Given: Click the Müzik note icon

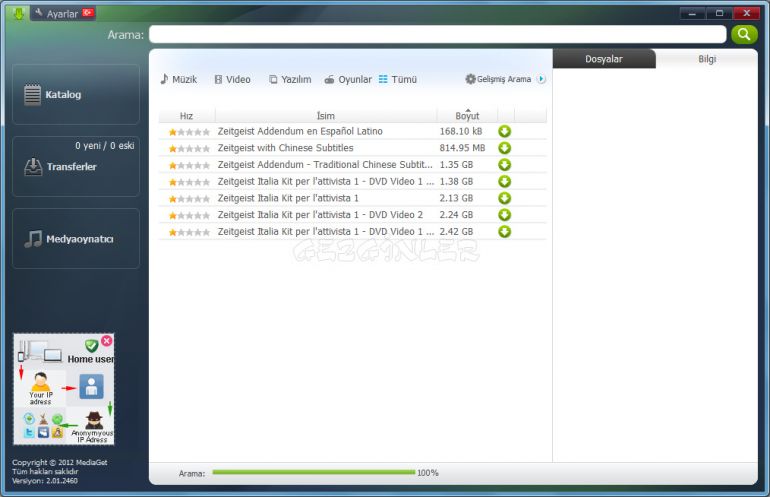Looking at the screenshot, I should [x=164, y=79].
